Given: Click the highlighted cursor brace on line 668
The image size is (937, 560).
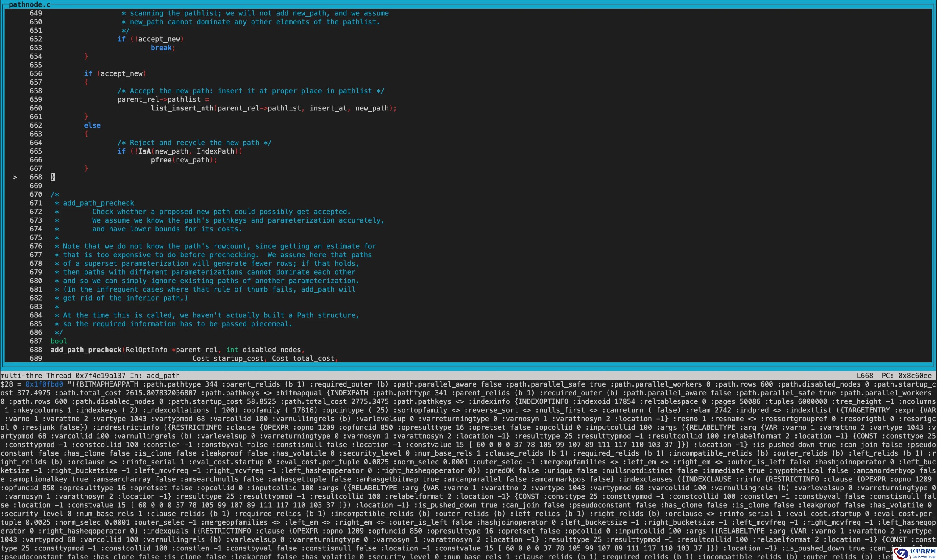Looking at the screenshot, I should pos(52,177).
